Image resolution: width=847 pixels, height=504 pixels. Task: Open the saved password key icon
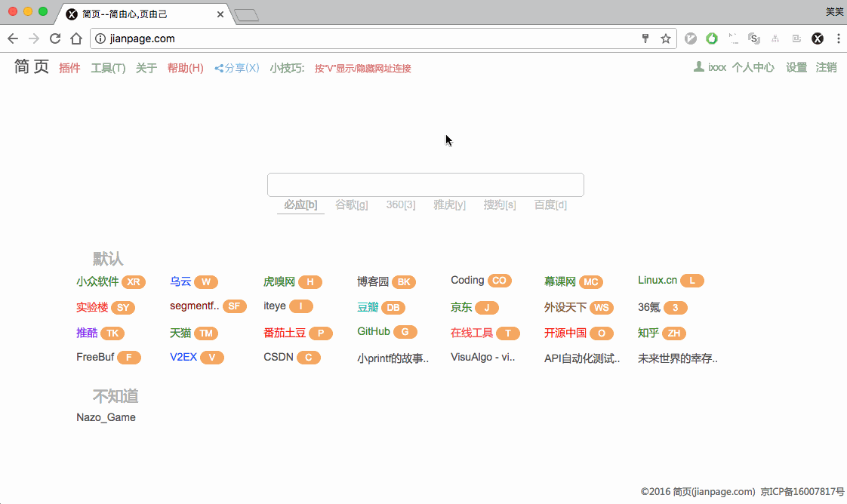(x=645, y=38)
